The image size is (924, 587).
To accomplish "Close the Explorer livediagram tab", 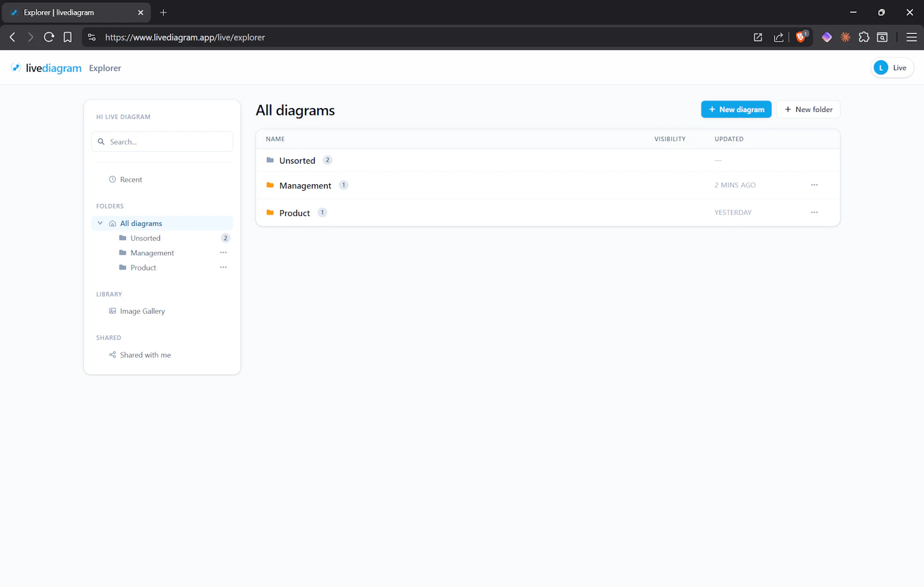I will [140, 12].
